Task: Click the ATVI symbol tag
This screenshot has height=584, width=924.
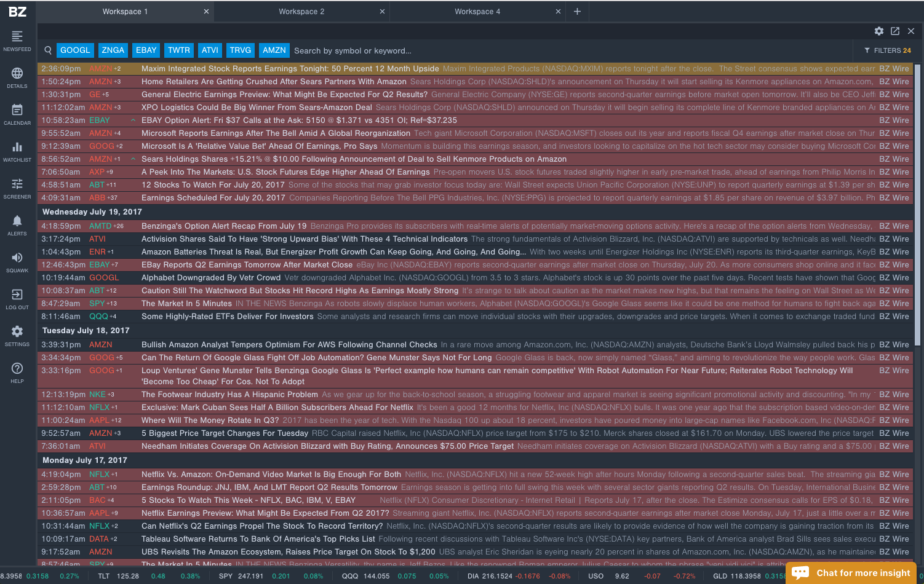Action: (210, 50)
